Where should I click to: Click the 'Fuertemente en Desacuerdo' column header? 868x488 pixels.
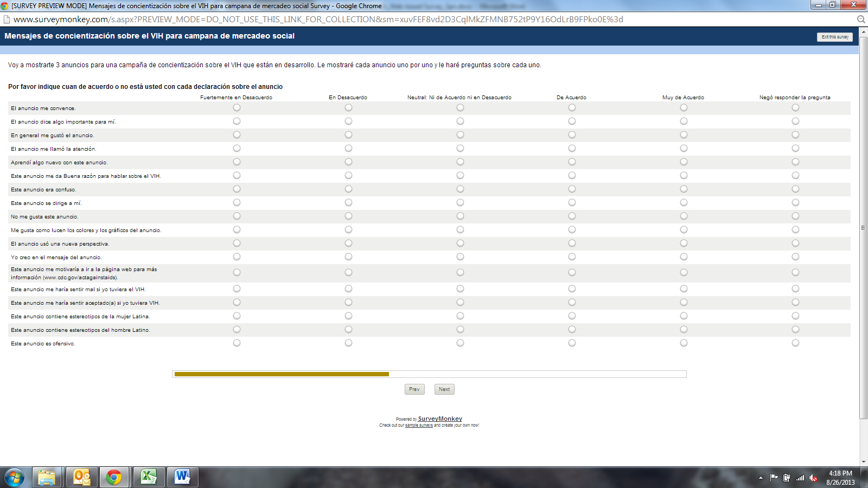click(x=236, y=98)
